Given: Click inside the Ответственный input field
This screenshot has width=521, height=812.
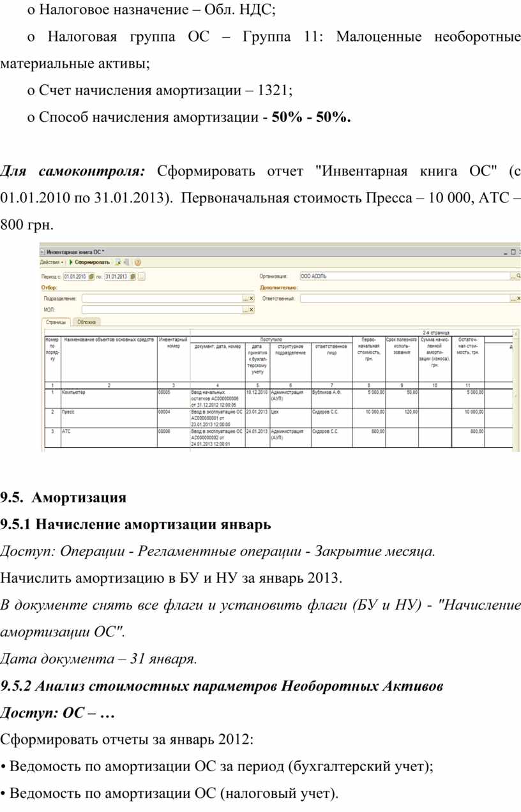Looking at the screenshot, I should (402, 298).
